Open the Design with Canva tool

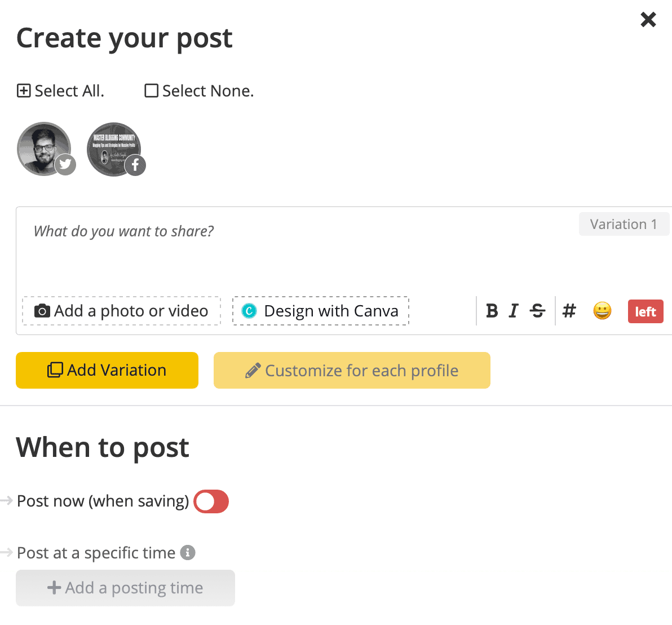pyautogui.click(x=320, y=311)
